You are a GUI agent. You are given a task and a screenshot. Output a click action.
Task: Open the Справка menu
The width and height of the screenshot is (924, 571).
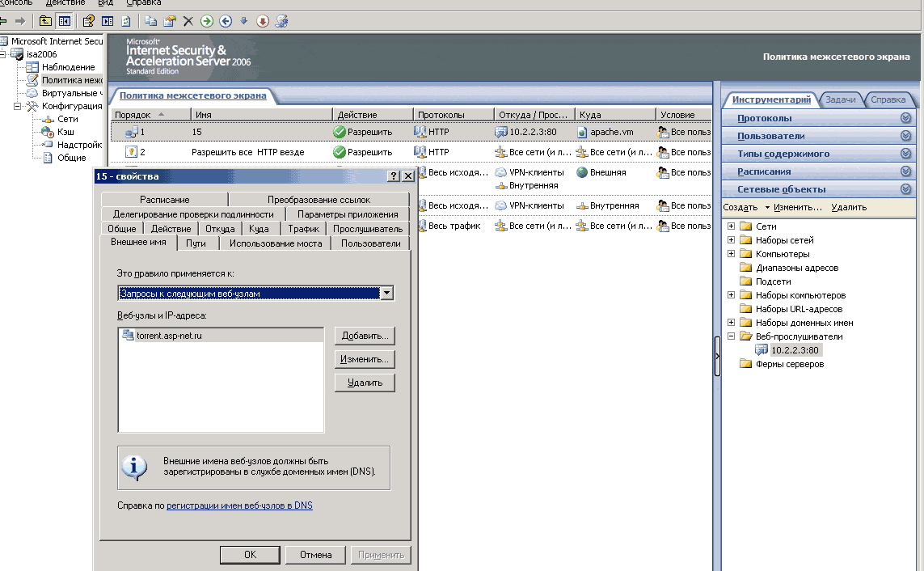pos(144,3)
